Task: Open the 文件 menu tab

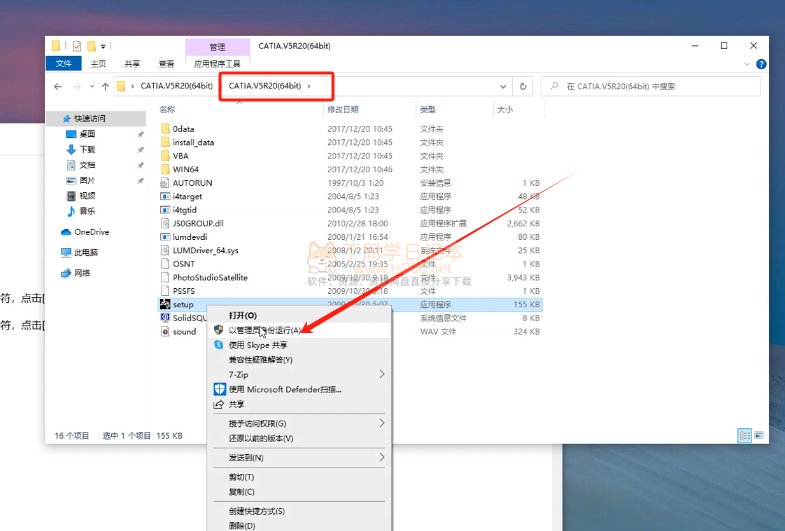Action: tap(65, 63)
